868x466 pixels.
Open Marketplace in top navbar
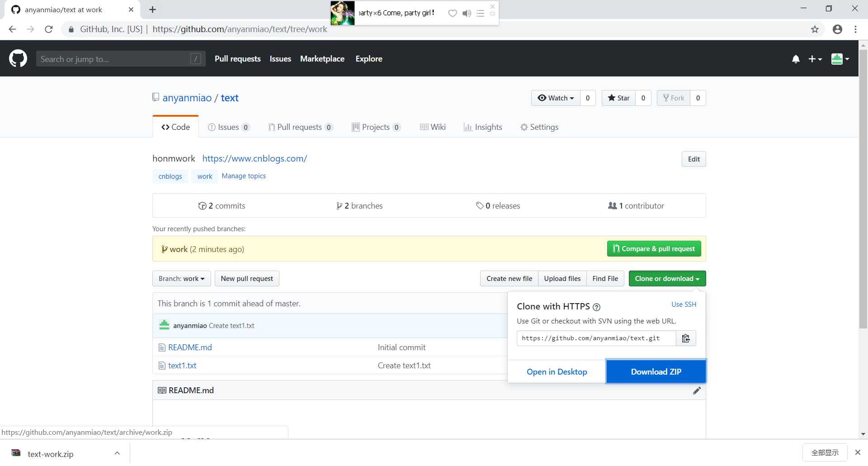pos(322,59)
